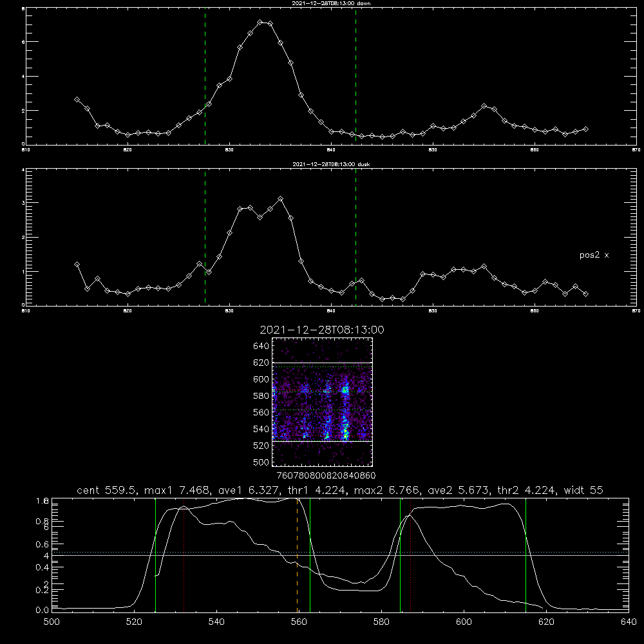Select the leftmost solid green line in bottom plot
This screenshot has width=644, height=644.
pyautogui.click(x=156, y=554)
